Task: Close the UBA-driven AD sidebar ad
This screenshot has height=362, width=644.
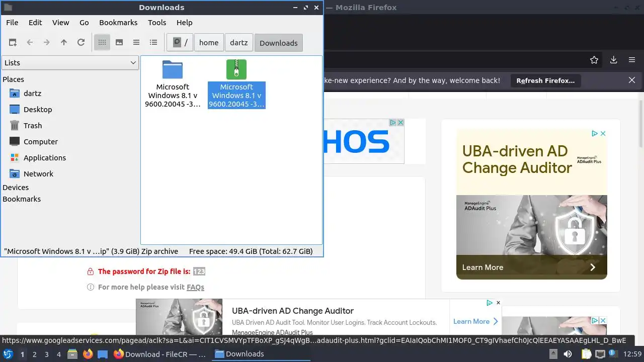Action: [x=603, y=134]
